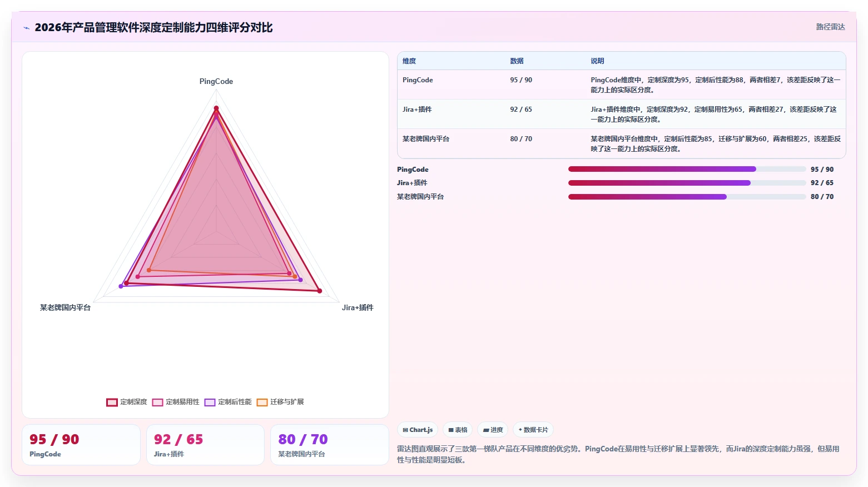The width and height of the screenshot is (868, 487).
Task: Click the 数据卡片 tag
Action: pyautogui.click(x=533, y=430)
